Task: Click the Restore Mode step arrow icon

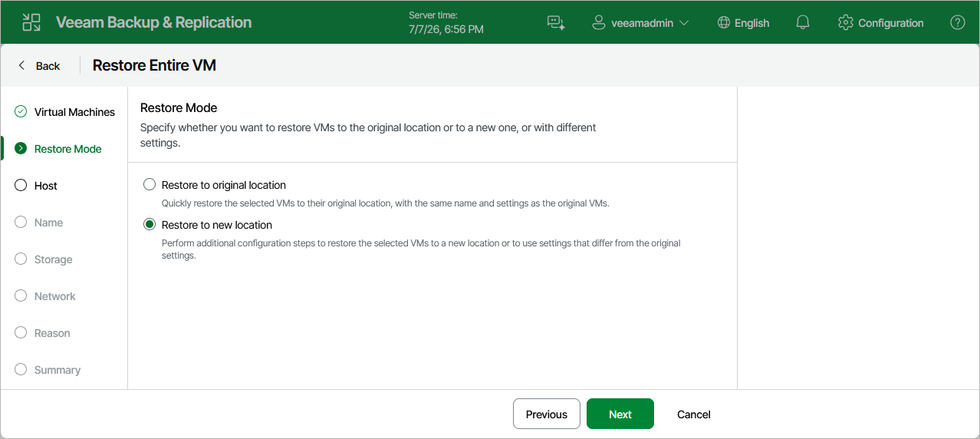Action: pyautogui.click(x=21, y=148)
